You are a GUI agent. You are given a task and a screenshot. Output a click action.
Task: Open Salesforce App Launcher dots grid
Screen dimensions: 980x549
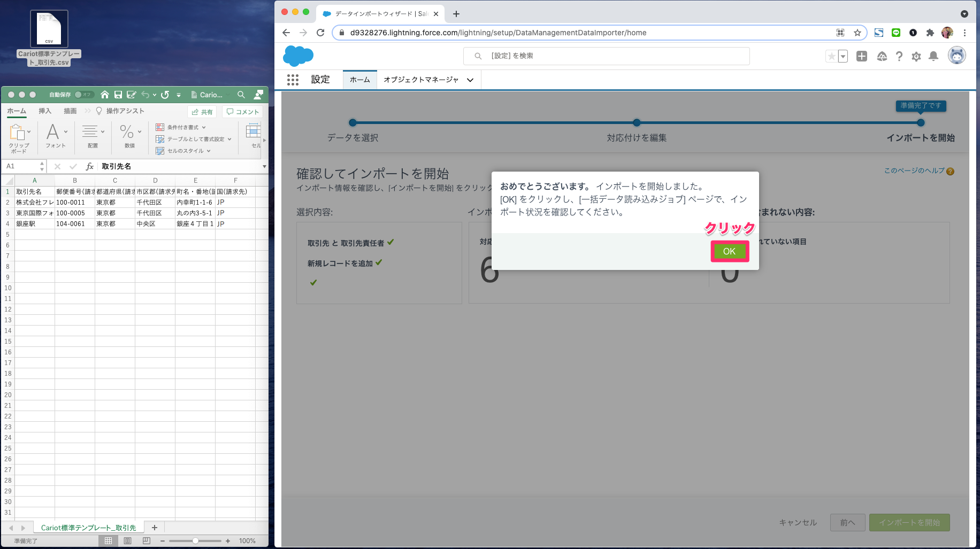point(293,80)
